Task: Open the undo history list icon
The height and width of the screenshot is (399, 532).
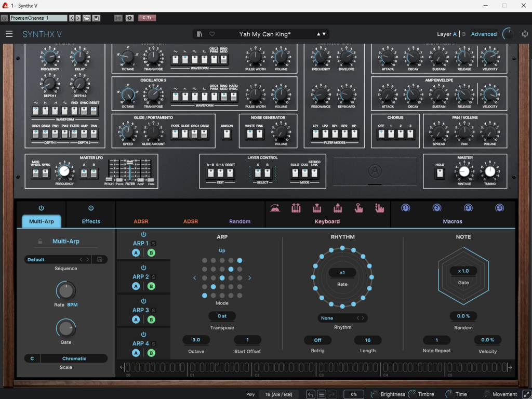Action: (x=321, y=394)
